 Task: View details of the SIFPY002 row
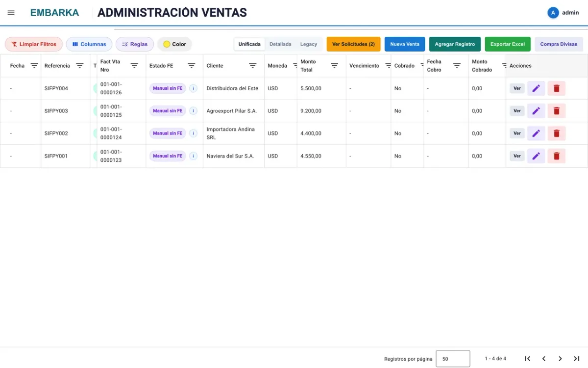click(517, 133)
